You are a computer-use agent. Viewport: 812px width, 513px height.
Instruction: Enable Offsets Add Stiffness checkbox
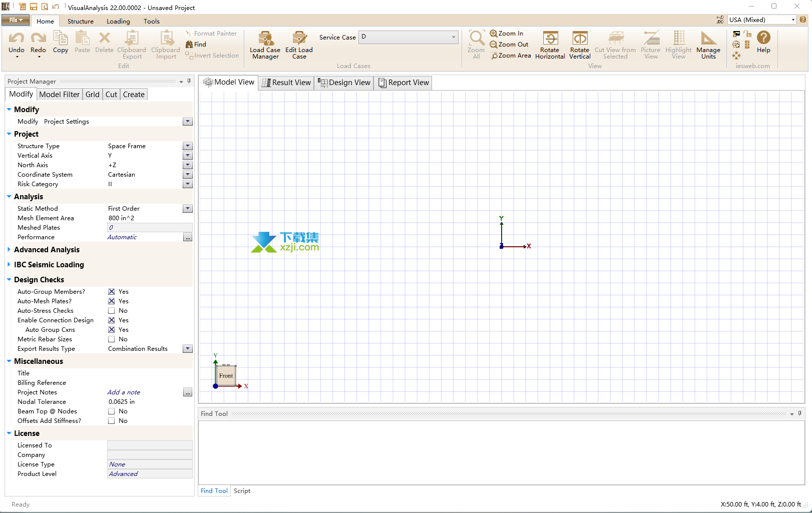[x=112, y=421]
